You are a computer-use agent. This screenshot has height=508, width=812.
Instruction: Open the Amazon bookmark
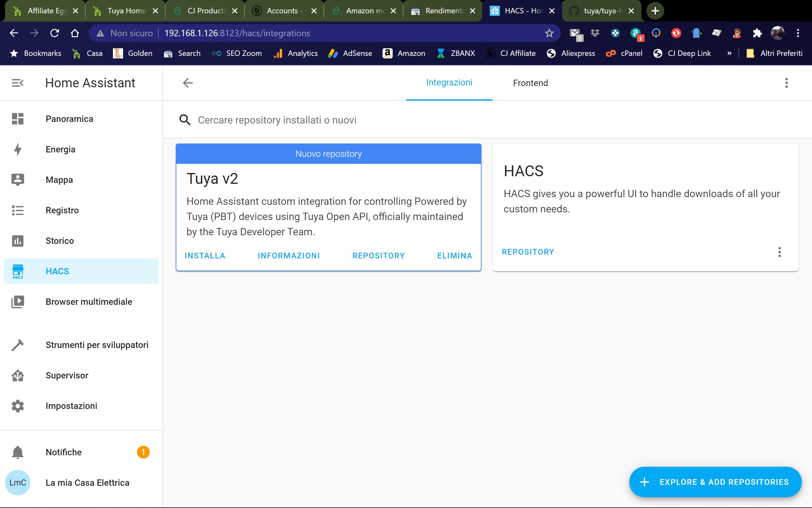click(404, 53)
